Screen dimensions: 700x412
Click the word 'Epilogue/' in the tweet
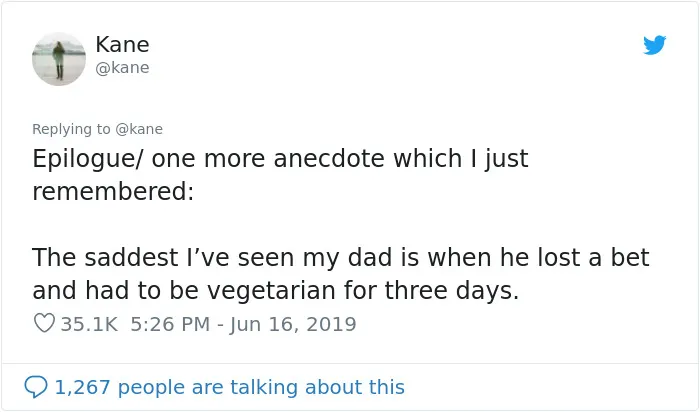pos(88,159)
